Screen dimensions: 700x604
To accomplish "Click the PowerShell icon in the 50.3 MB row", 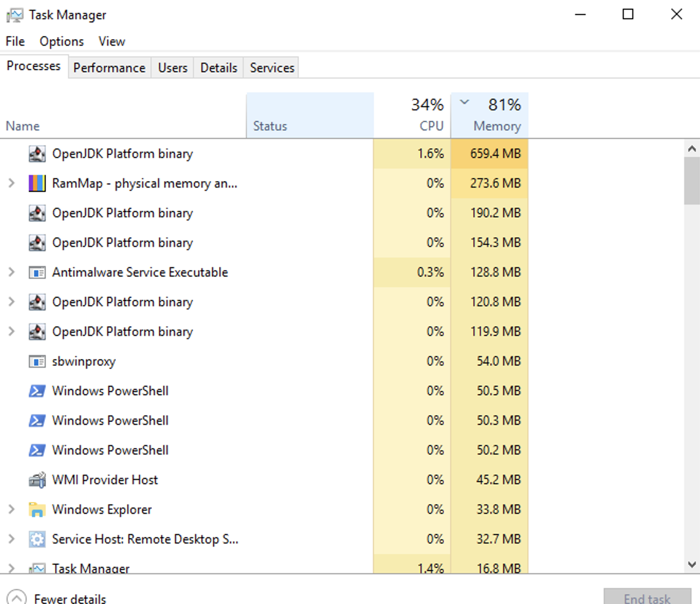I will point(37,421).
